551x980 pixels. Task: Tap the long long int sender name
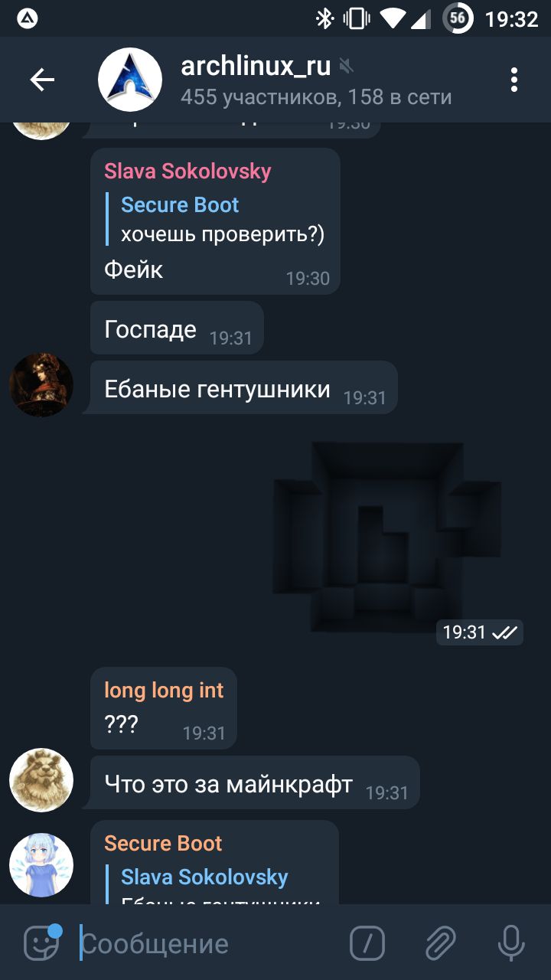[x=164, y=691]
